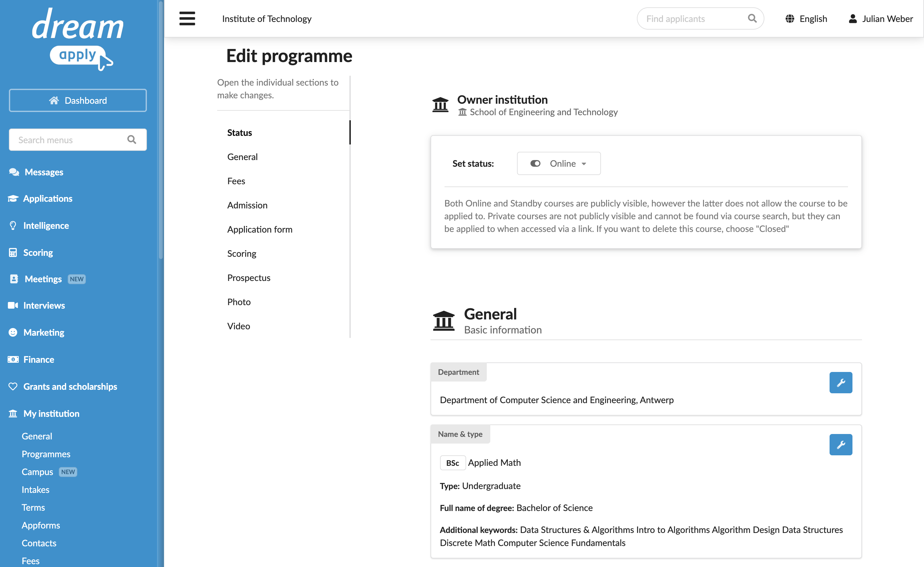Open Messages in the sidebar
Screen dimensions: 924x567
point(44,172)
